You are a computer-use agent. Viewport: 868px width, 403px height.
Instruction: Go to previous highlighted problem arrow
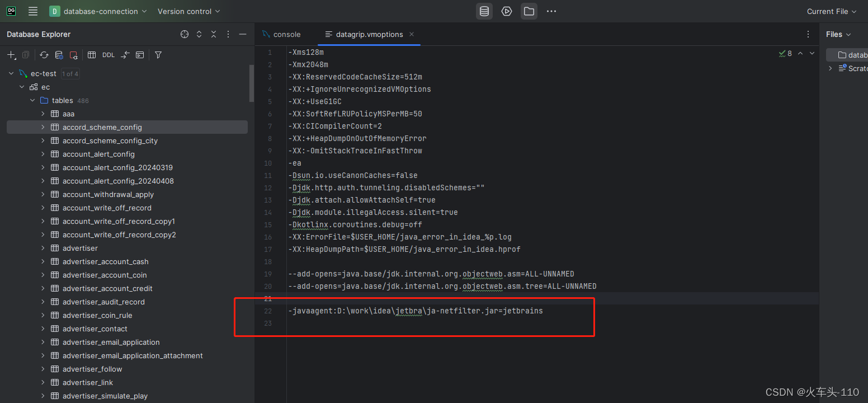tap(800, 53)
